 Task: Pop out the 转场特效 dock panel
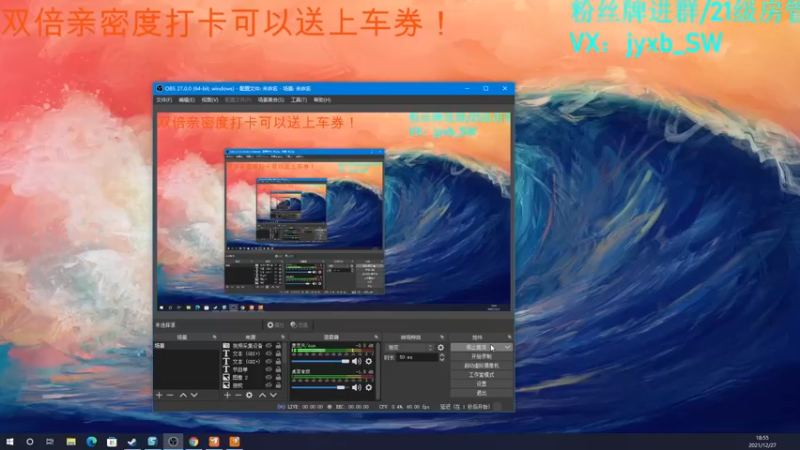pos(442,337)
